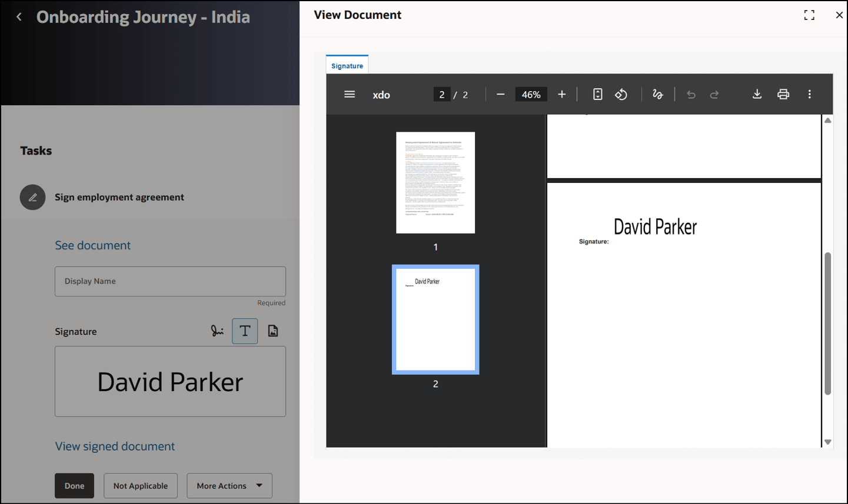Image resolution: width=848 pixels, height=504 pixels.
Task: Click the Tasks heading
Action: coord(36,151)
